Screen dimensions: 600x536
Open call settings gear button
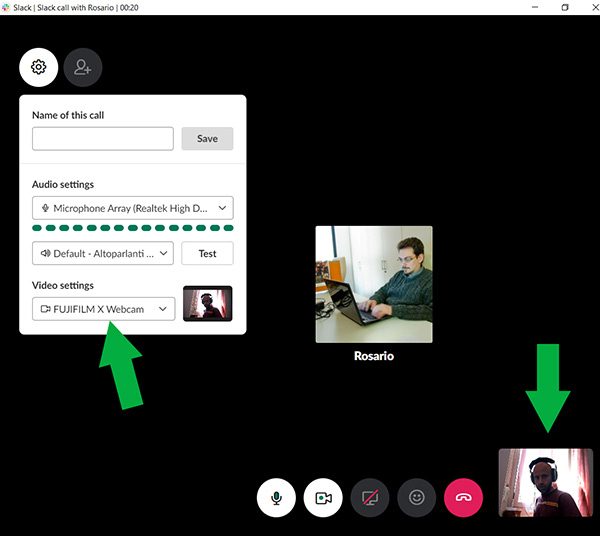point(39,67)
